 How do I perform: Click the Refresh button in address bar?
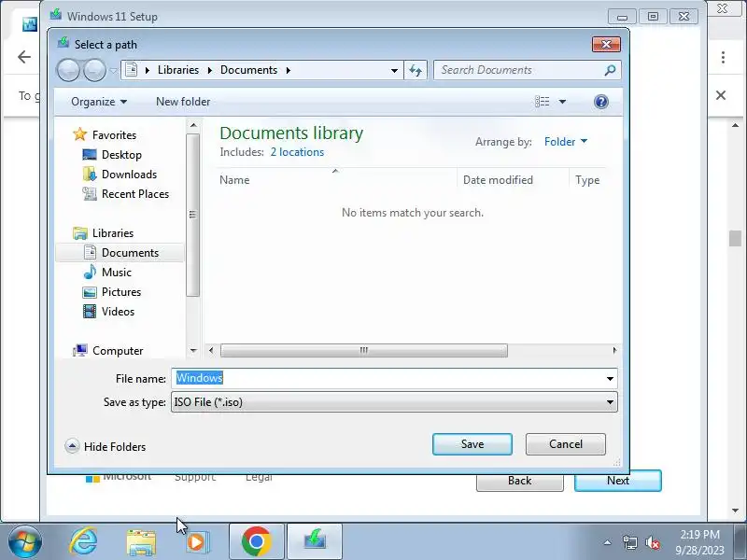[416, 71]
